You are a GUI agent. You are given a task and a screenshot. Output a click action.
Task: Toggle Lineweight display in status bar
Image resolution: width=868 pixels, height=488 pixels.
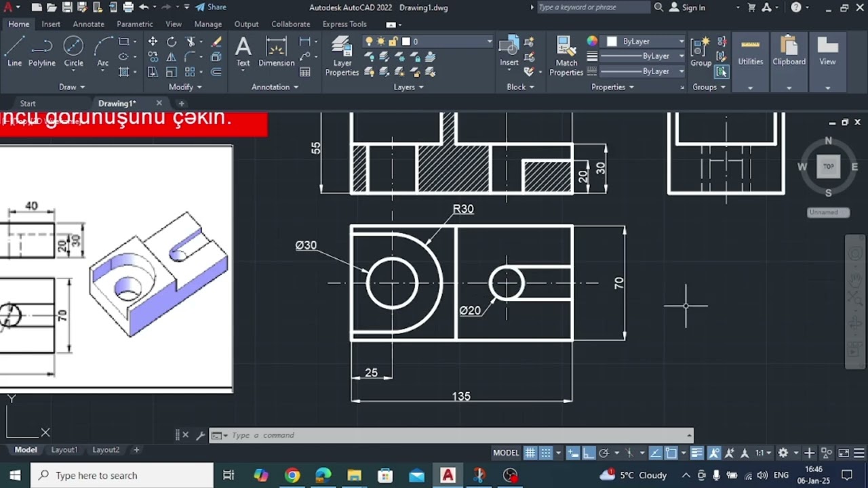tap(696, 453)
